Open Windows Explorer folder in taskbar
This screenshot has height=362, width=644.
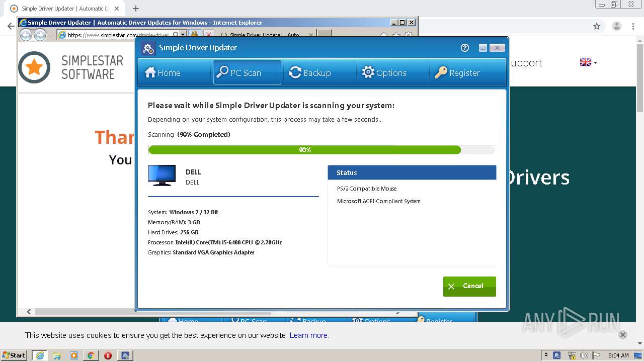57,355
